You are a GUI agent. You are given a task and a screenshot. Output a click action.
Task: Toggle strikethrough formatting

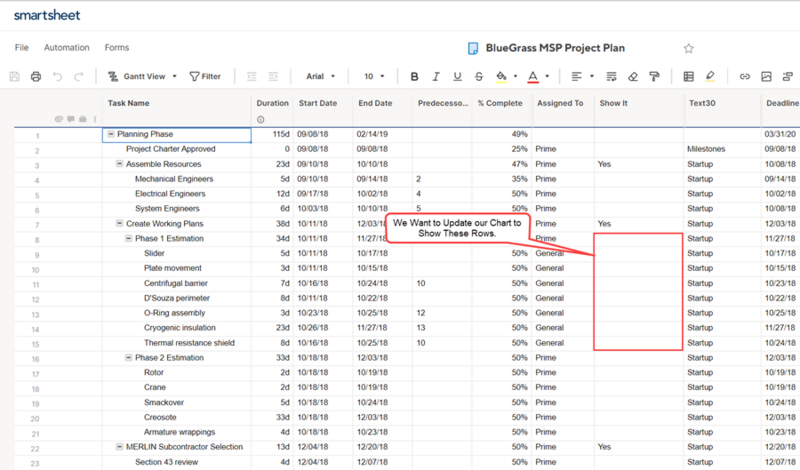pos(479,77)
